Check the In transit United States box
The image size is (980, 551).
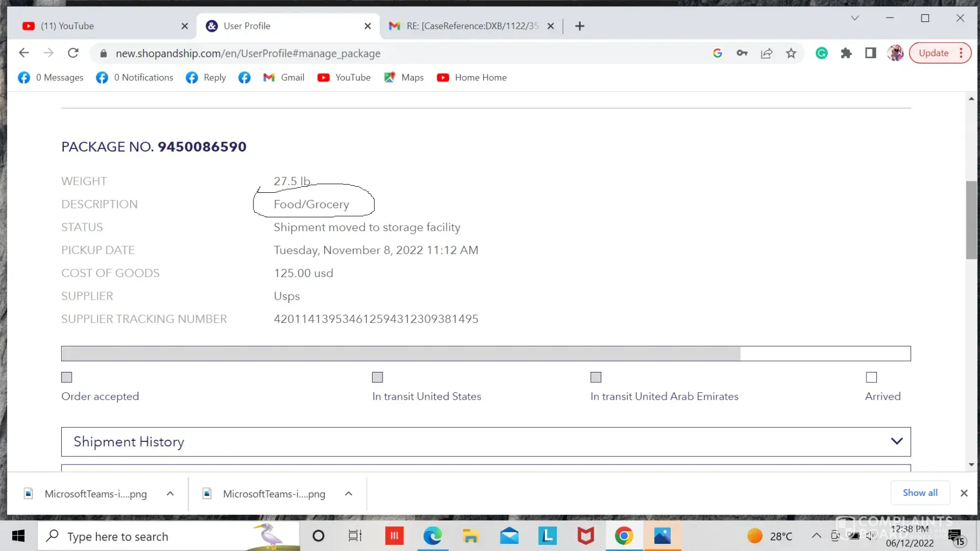coord(378,377)
